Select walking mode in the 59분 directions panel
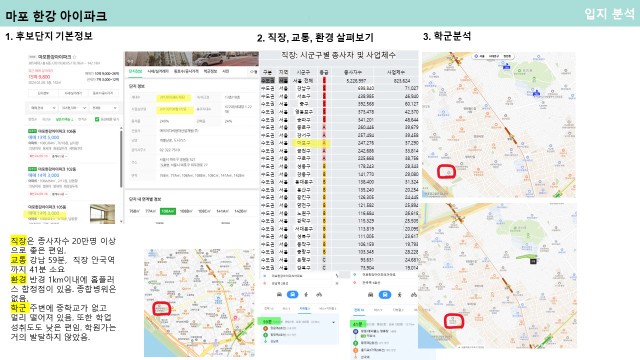 (306, 294)
